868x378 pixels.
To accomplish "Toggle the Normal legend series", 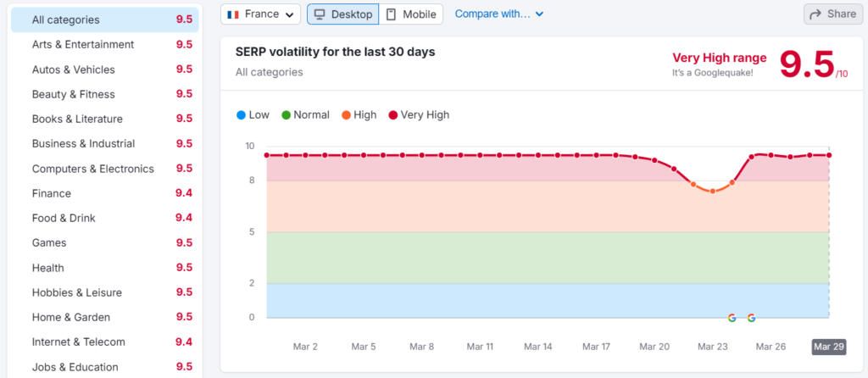I will (x=305, y=114).
